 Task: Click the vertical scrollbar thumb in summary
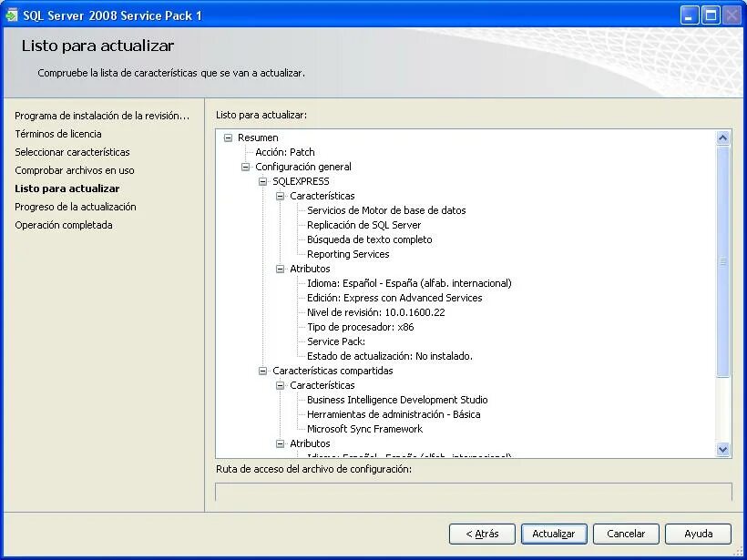(x=723, y=261)
